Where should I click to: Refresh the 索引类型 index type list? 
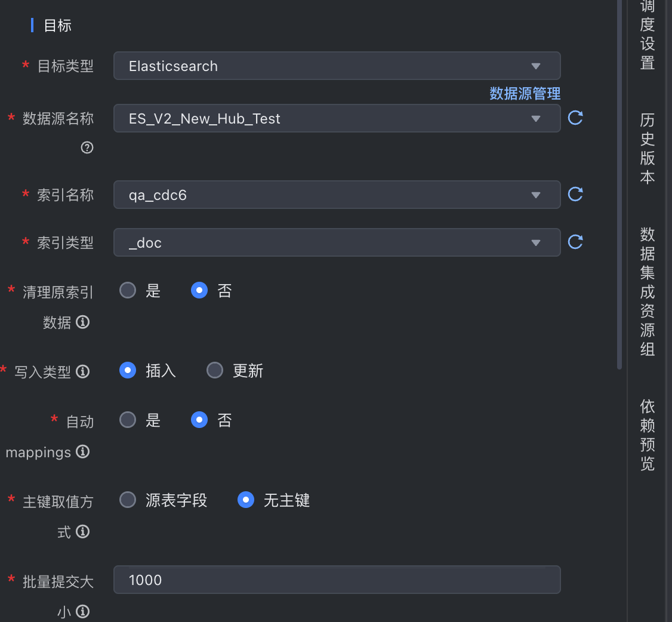point(575,242)
